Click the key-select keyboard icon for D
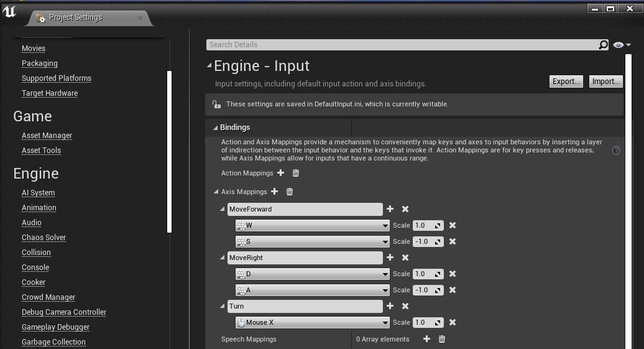Image resolution: width=644 pixels, height=349 pixels. point(241,274)
